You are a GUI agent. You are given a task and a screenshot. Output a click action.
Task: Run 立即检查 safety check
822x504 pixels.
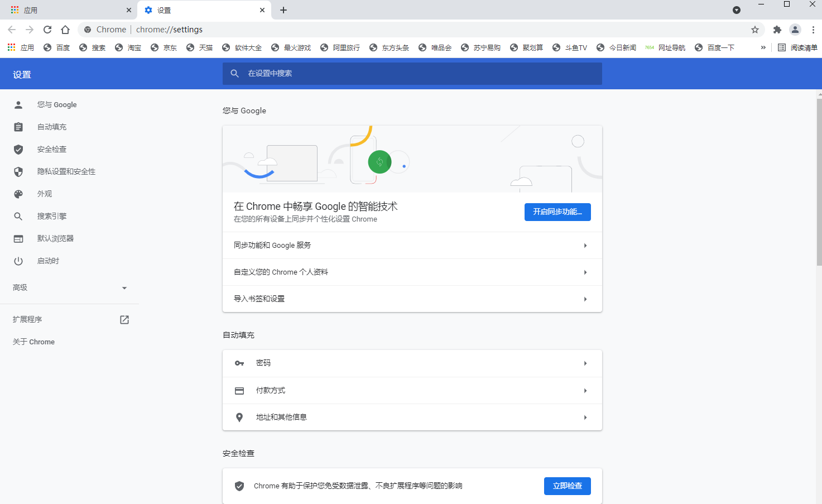click(567, 486)
